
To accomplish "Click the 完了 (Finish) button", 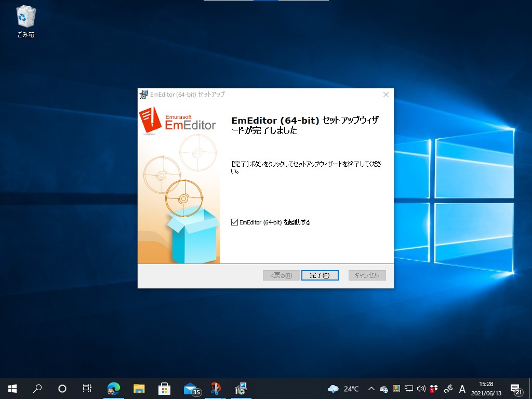I will pyautogui.click(x=320, y=275).
